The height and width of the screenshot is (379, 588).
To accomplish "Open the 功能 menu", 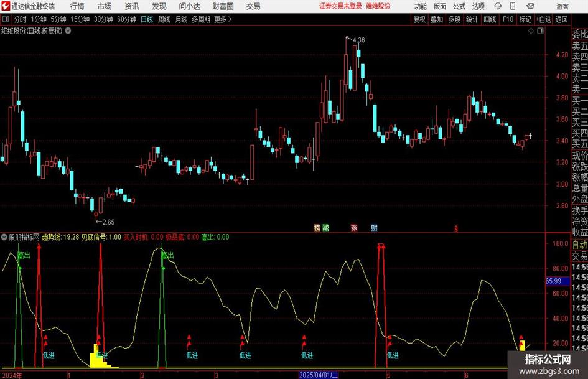I will point(421,6).
